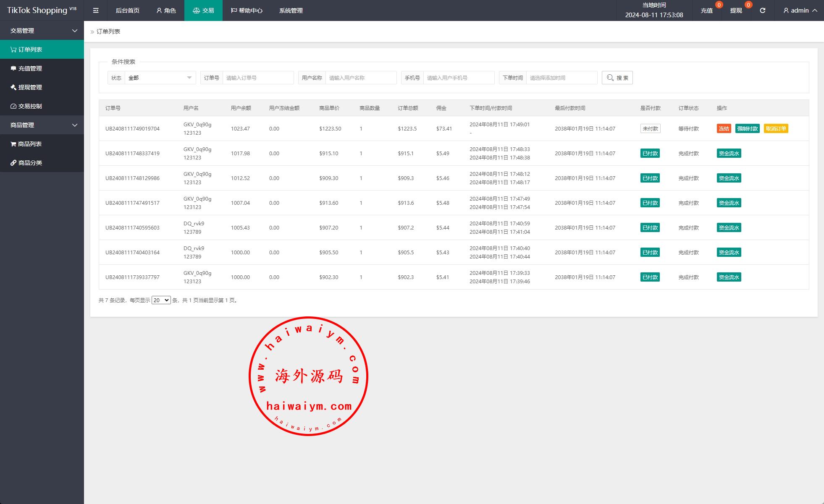Open 订单列表 in sidebar
This screenshot has height=504, width=824.
[30, 50]
